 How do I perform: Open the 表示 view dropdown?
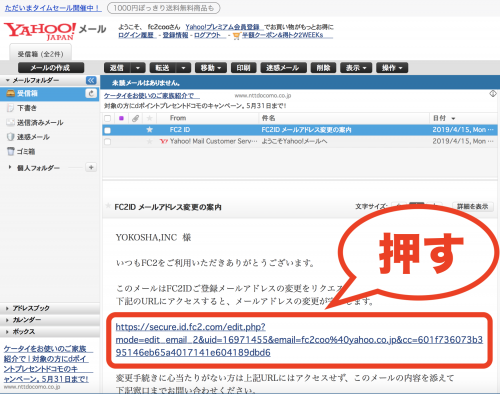356,68
